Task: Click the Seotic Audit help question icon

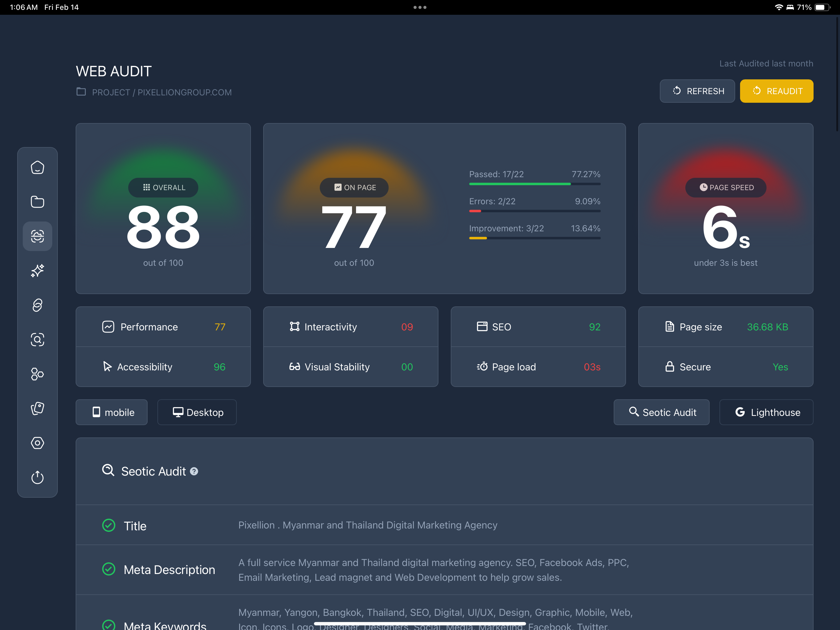Action: [x=194, y=471]
